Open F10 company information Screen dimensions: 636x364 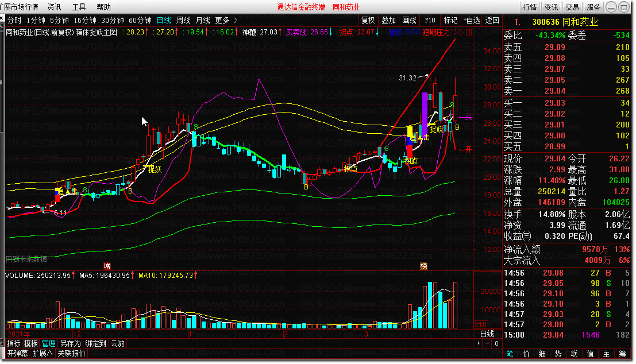[x=430, y=20]
